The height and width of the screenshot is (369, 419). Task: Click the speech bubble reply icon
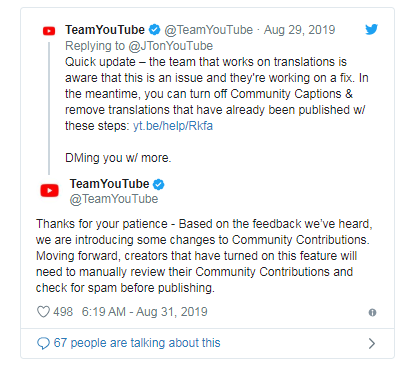coord(43,343)
